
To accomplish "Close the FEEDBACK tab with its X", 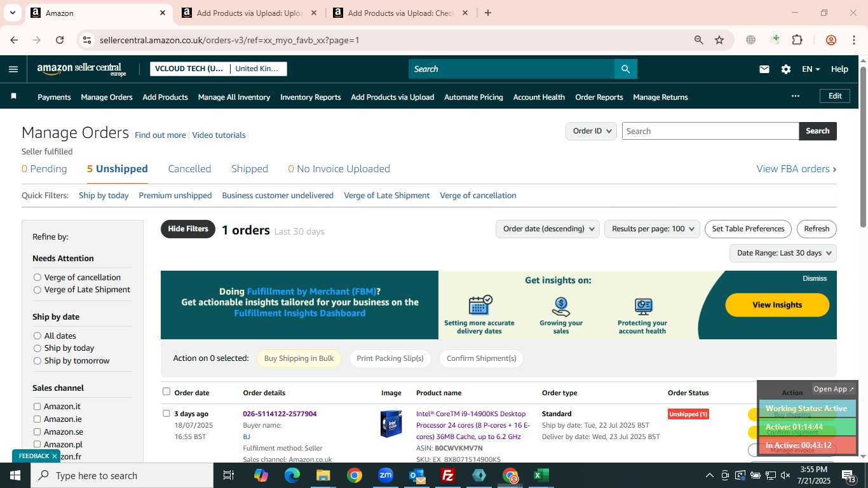I will 55,456.
